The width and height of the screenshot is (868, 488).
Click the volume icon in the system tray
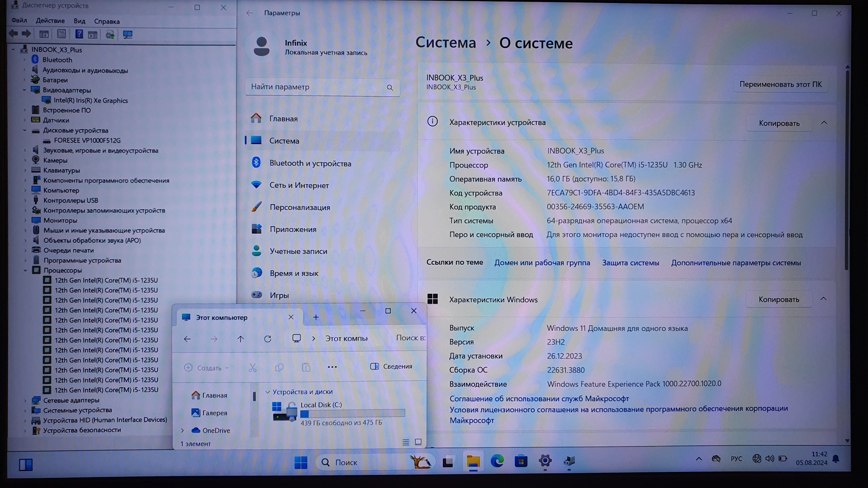click(770, 459)
